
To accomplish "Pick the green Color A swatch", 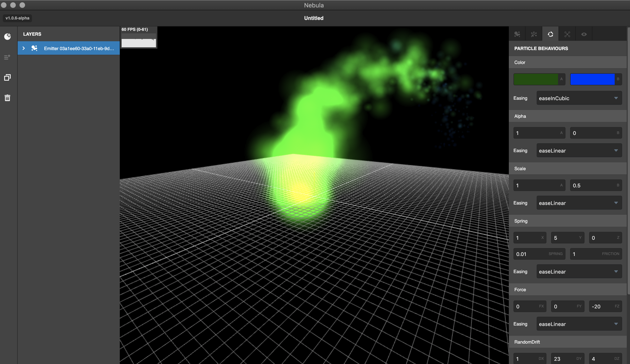I will click(536, 79).
